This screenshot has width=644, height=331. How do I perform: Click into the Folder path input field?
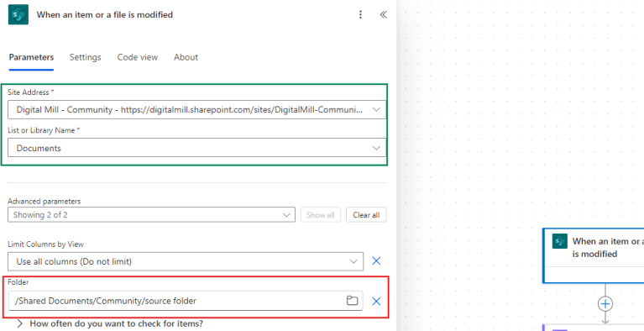point(176,301)
